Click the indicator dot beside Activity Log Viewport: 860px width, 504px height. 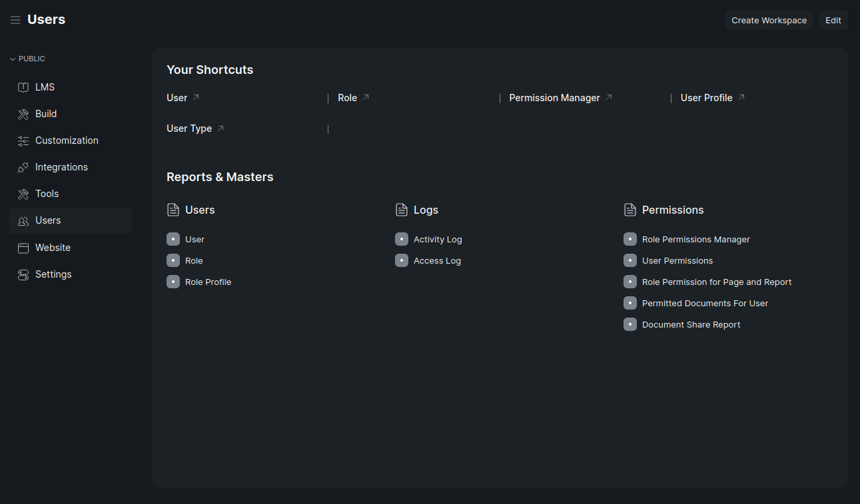402,239
